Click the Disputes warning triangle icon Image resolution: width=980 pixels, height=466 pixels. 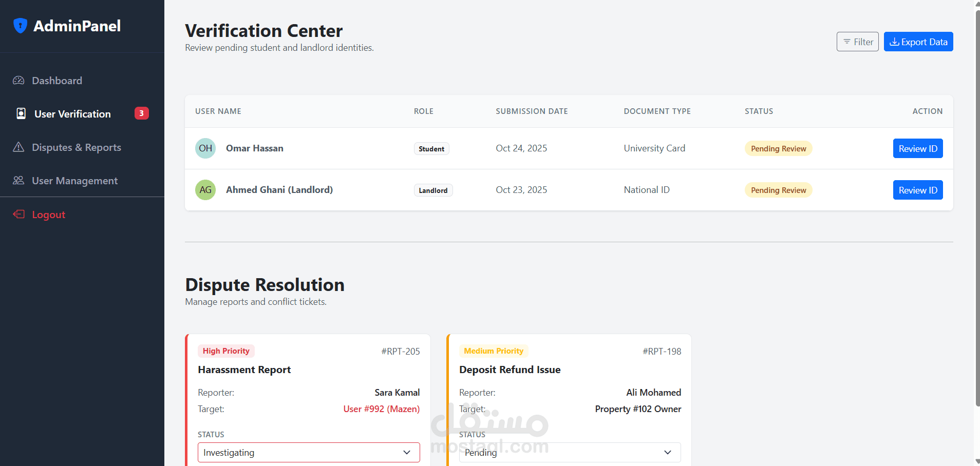click(x=18, y=147)
